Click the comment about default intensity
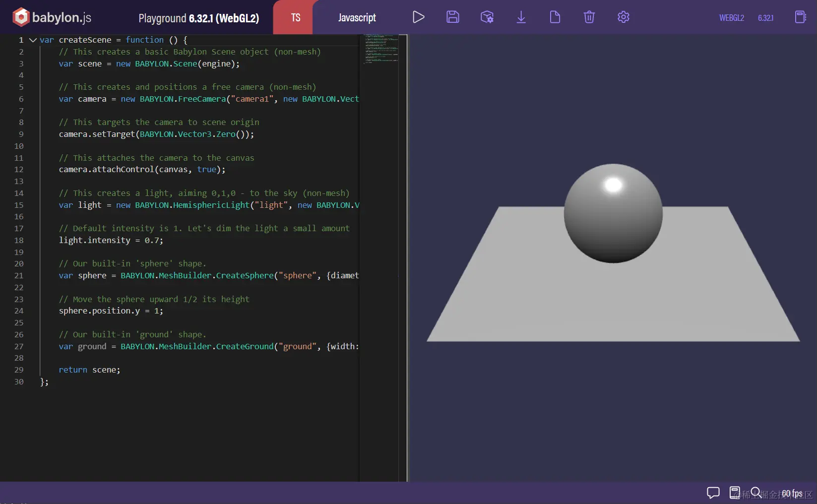 point(204,228)
